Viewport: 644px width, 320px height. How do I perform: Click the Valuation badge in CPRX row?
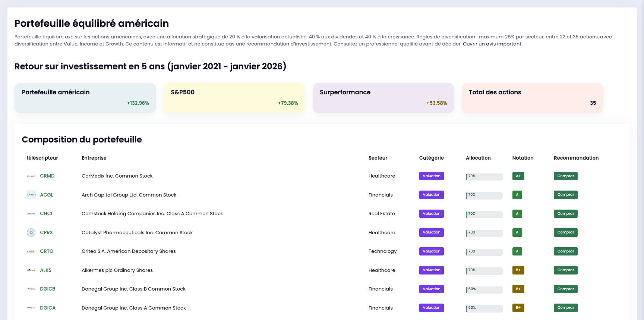coord(432,232)
